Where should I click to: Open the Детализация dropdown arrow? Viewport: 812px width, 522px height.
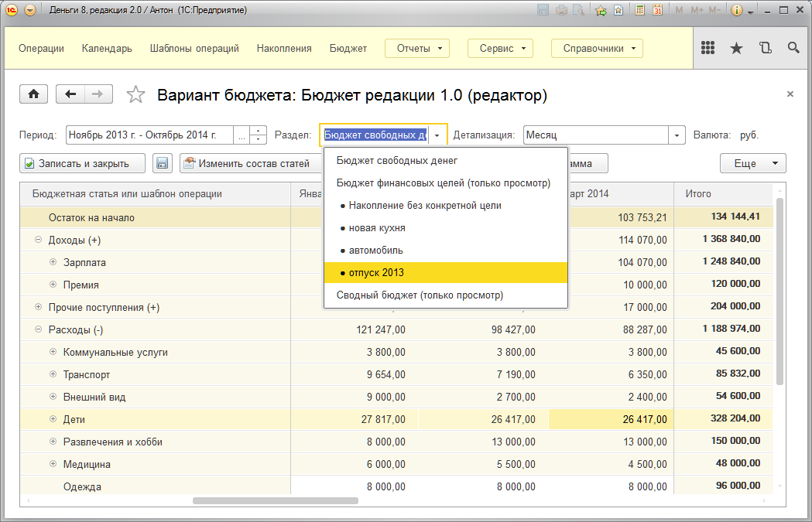coord(678,135)
